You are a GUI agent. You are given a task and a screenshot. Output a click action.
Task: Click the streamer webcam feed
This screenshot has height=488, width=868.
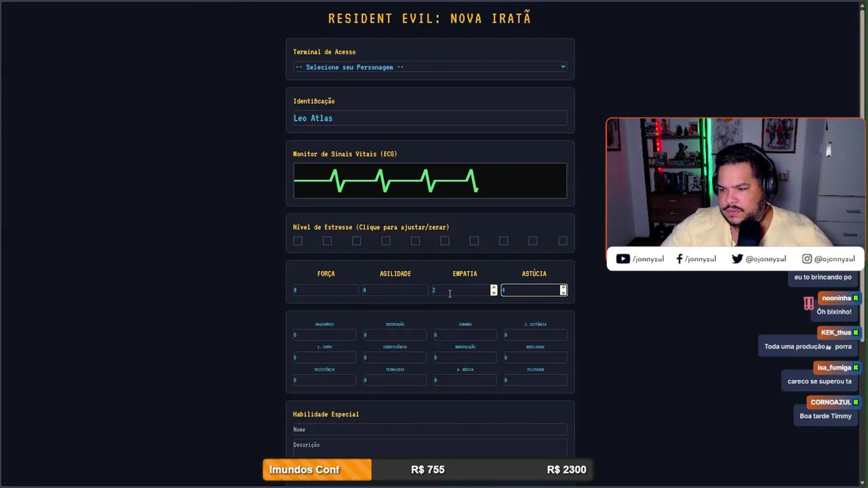click(x=735, y=183)
